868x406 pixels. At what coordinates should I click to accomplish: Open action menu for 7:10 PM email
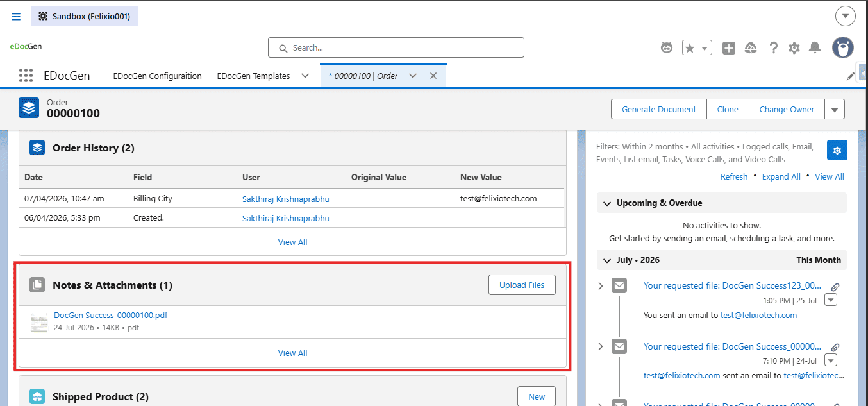[831, 360]
